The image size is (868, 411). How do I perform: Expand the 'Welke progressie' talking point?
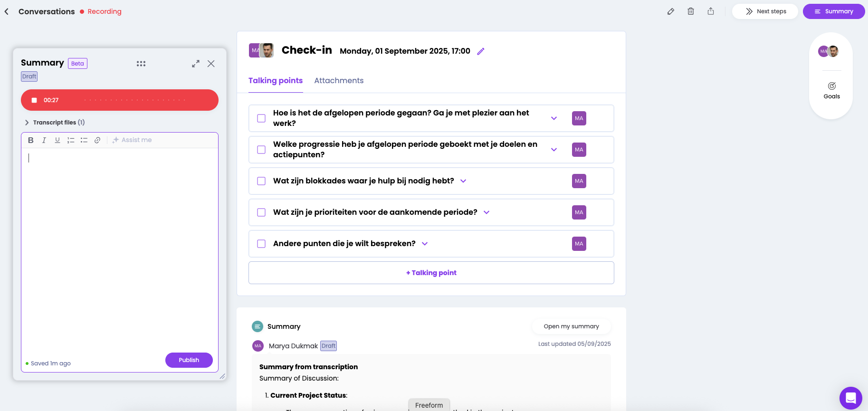[x=554, y=150]
